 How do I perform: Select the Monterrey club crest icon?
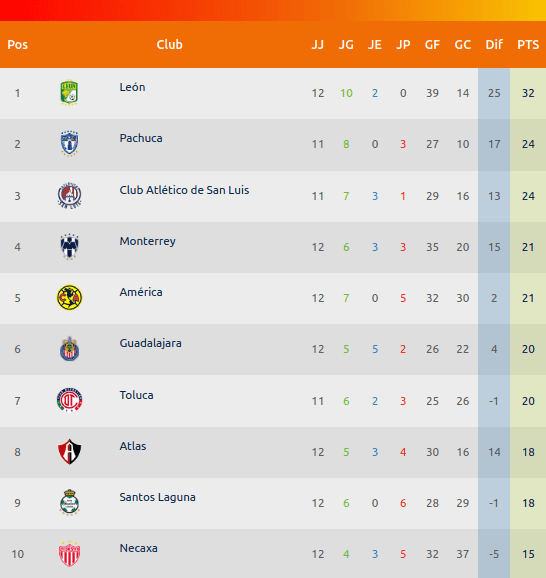[x=69, y=246]
